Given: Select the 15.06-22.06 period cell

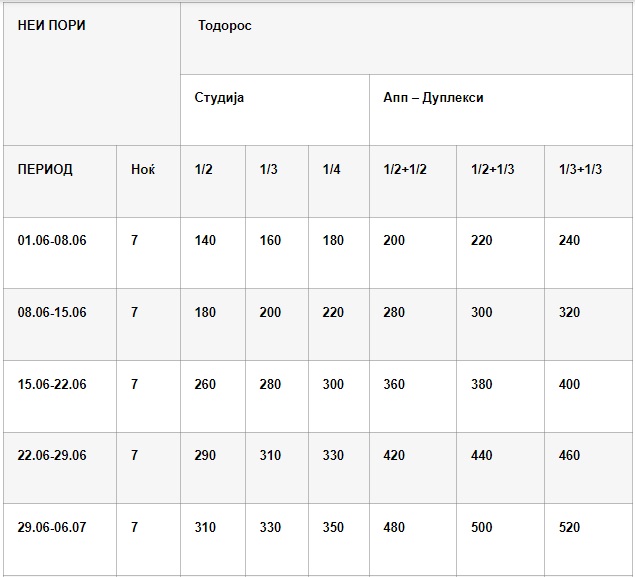Looking at the screenshot, I should tap(52, 385).
